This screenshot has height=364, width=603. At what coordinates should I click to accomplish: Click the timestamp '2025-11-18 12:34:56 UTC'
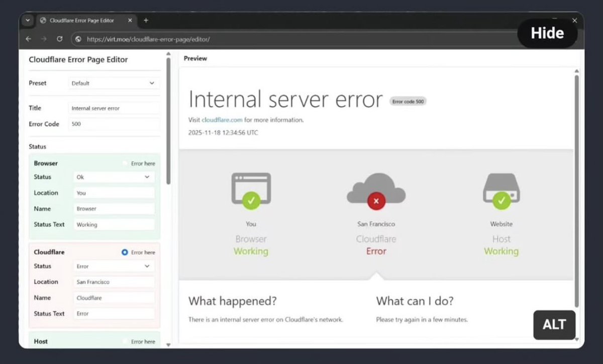tap(223, 133)
